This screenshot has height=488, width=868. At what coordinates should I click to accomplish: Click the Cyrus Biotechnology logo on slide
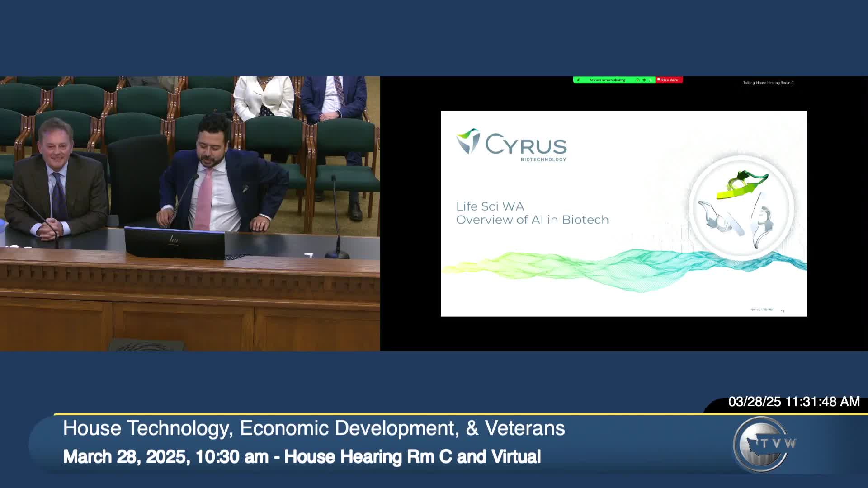(511, 145)
